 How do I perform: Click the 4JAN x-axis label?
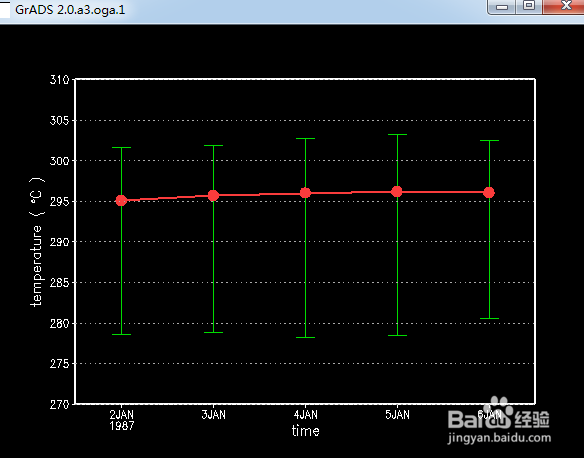tap(305, 414)
